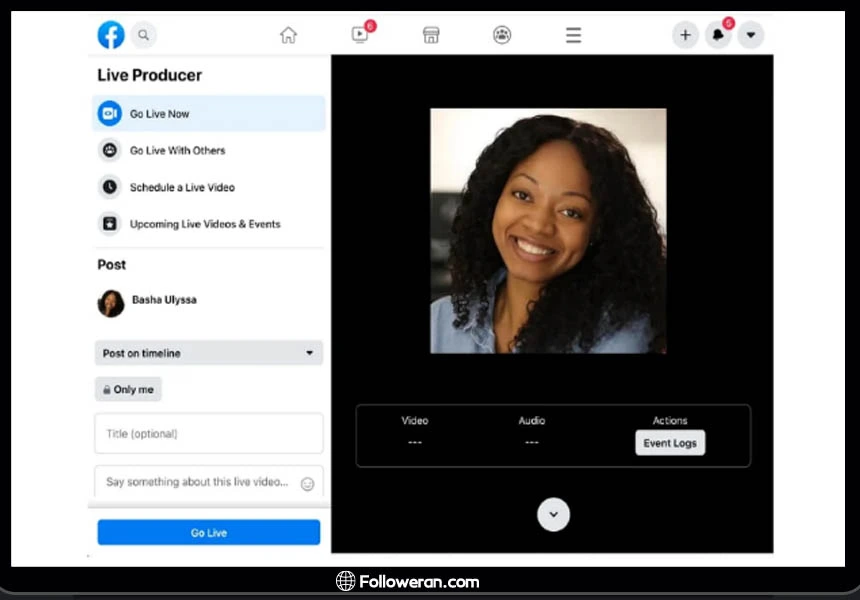860x600 pixels.
Task: Expand the Post on timeline dropdown
Action: coord(209,353)
